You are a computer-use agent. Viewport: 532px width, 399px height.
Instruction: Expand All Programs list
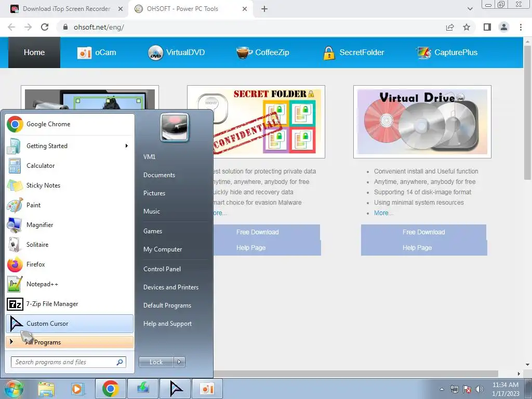[x=70, y=342]
